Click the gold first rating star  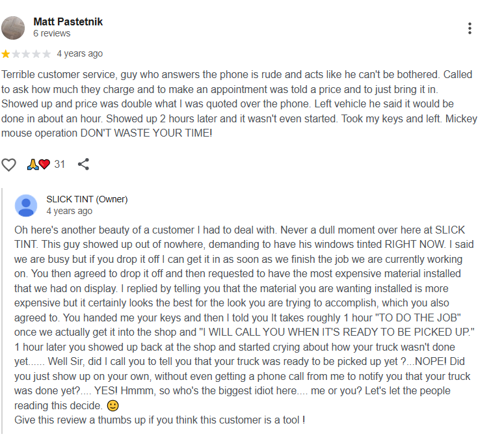pos(6,54)
